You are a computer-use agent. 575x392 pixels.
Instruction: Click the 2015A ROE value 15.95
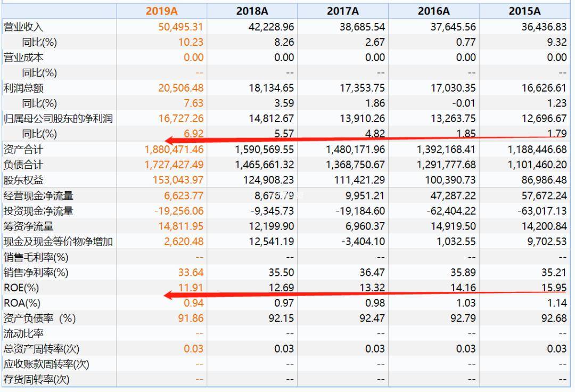554,288
